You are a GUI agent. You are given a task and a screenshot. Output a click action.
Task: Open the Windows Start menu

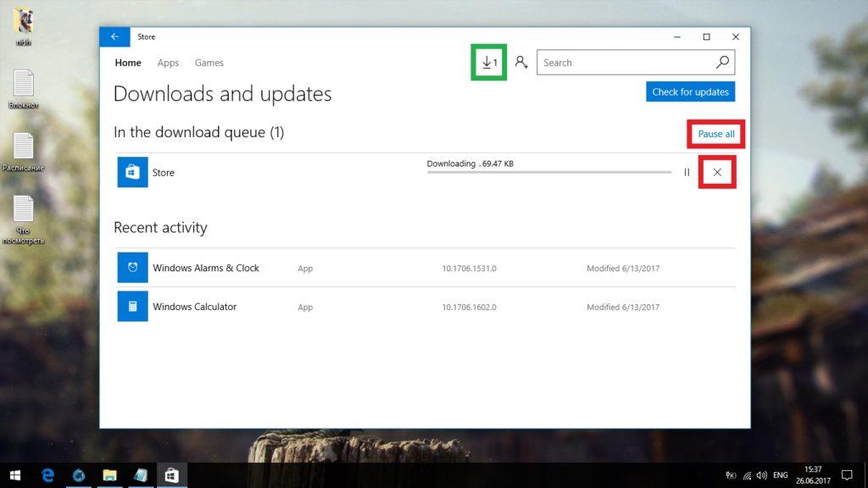tap(15, 475)
